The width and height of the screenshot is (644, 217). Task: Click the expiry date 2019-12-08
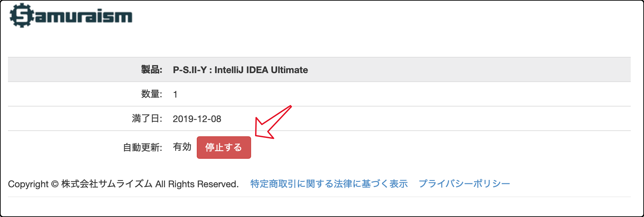(197, 119)
